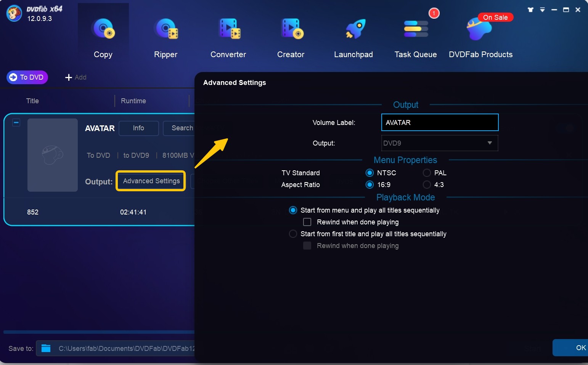Click the Save to folder icon
Screen dimensions: 588x365
[46, 348]
